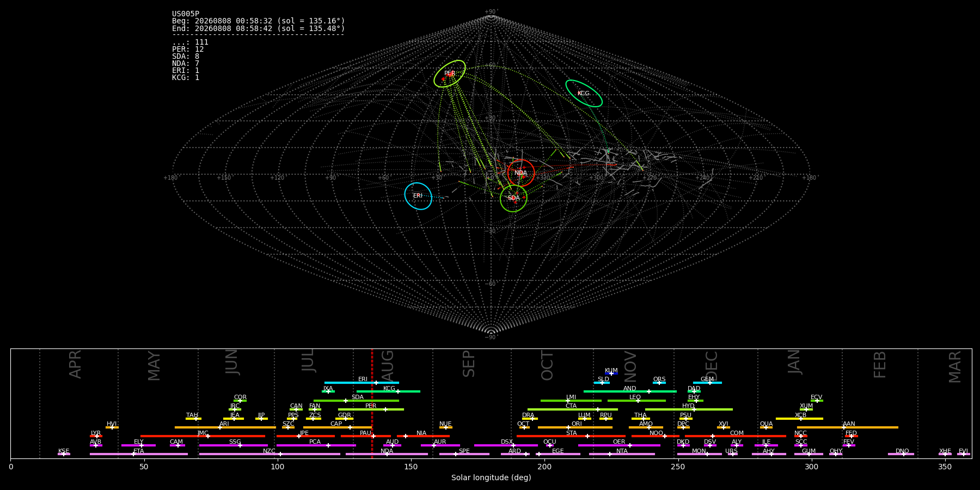Click the ETA shower bar in timeline
980x490 pixels.
click(x=139, y=454)
